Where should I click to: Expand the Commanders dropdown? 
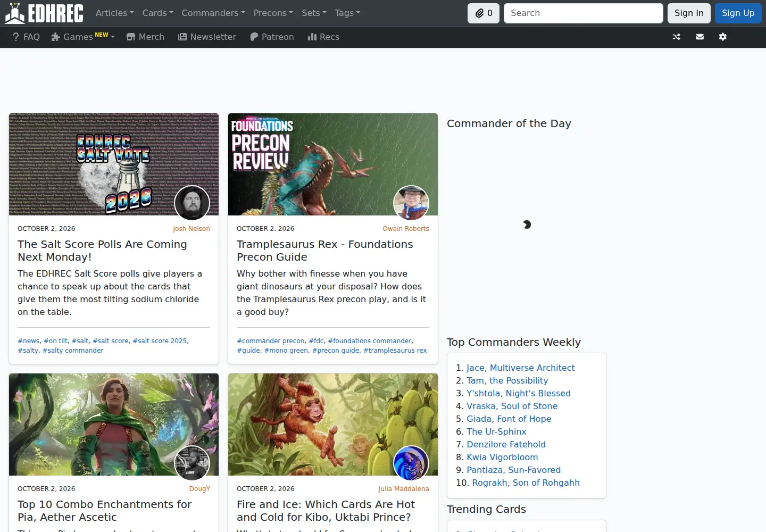pyautogui.click(x=213, y=13)
